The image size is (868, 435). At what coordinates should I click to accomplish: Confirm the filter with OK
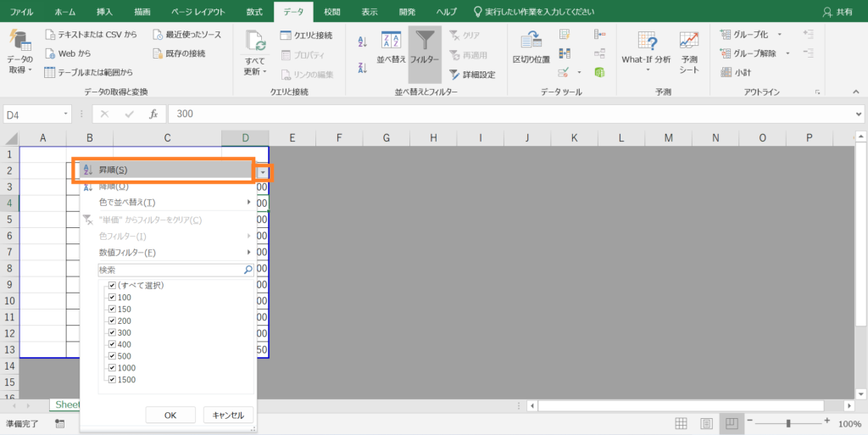(x=170, y=415)
